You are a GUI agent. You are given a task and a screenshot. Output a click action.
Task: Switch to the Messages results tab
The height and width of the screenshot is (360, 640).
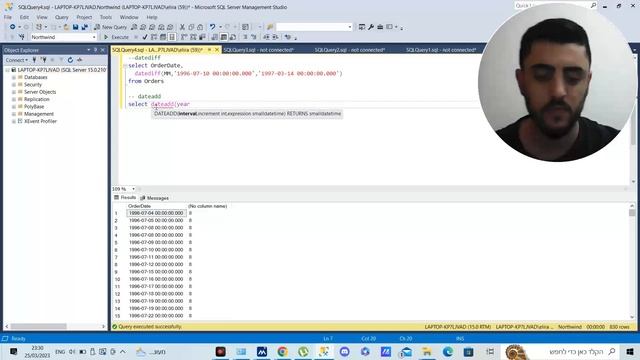(155, 198)
